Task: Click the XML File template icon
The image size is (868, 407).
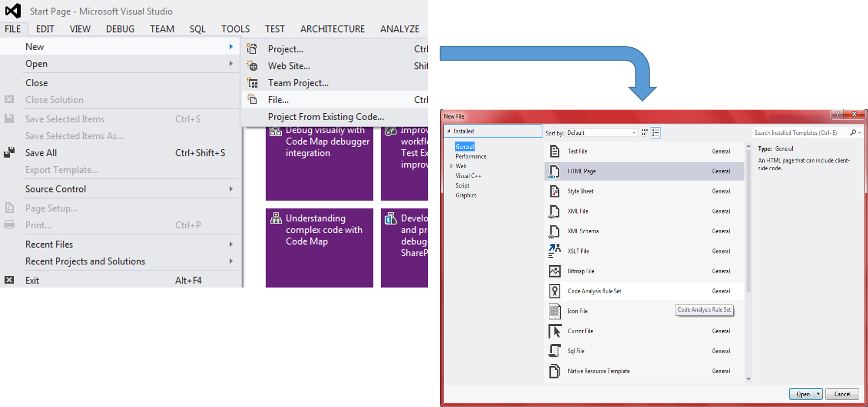Action: click(555, 211)
